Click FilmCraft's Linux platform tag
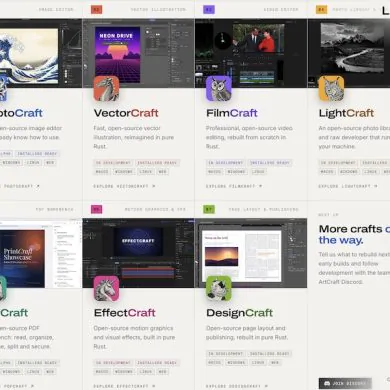Image resolution: width=390 pixels, height=390 pixels. tap(258, 172)
